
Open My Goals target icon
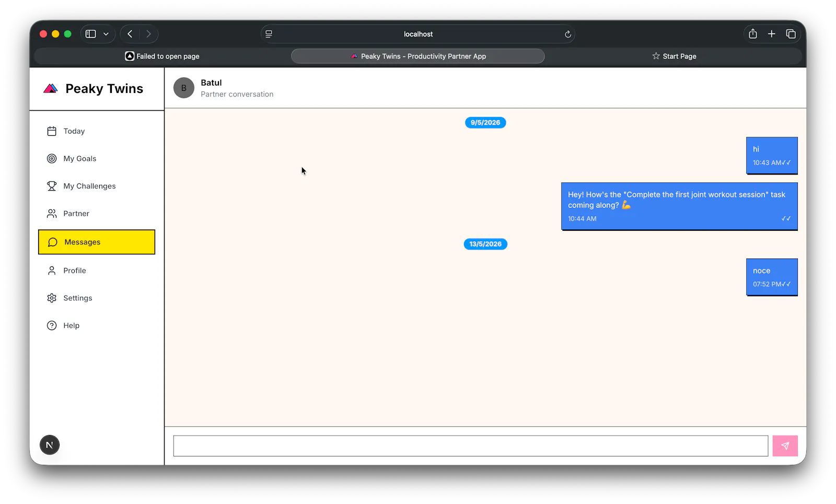point(52,159)
